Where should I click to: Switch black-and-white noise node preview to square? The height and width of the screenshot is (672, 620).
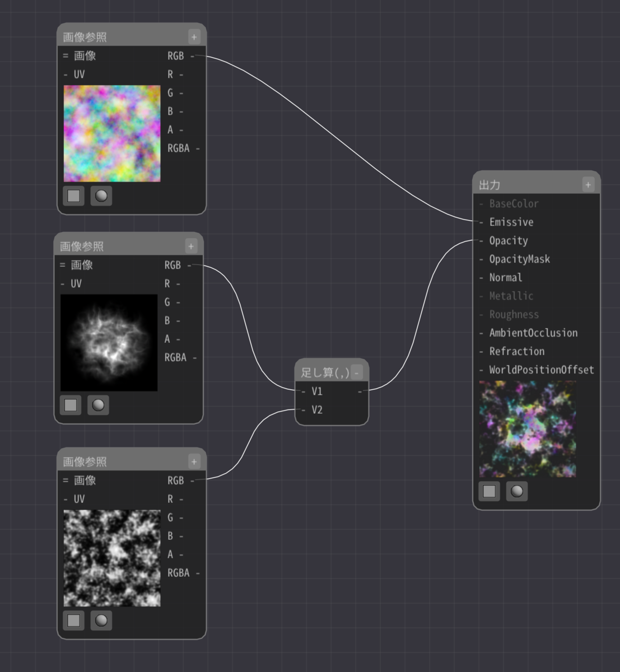tap(73, 620)
